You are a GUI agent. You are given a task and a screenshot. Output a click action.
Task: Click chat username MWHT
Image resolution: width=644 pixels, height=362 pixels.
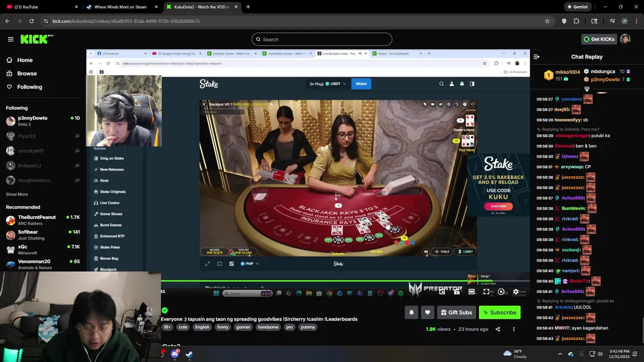562,328
